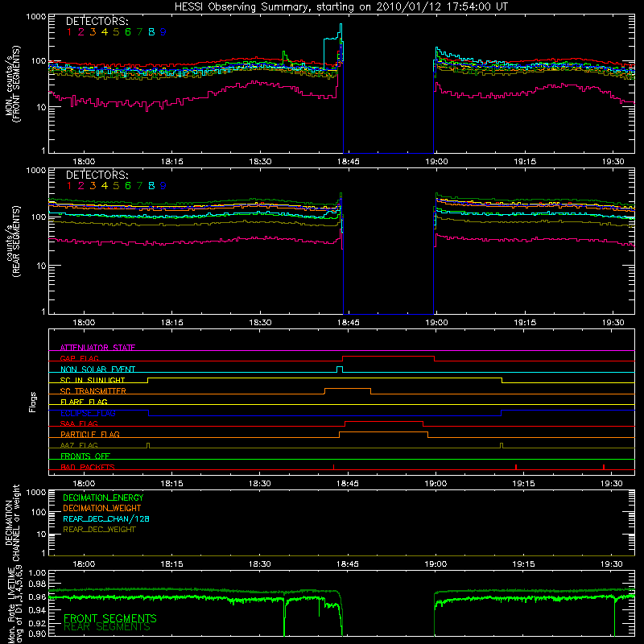This screenshot has width=644, height=644.
Task: Select detector 6 in rear segments legend
Action: [128, 186]
